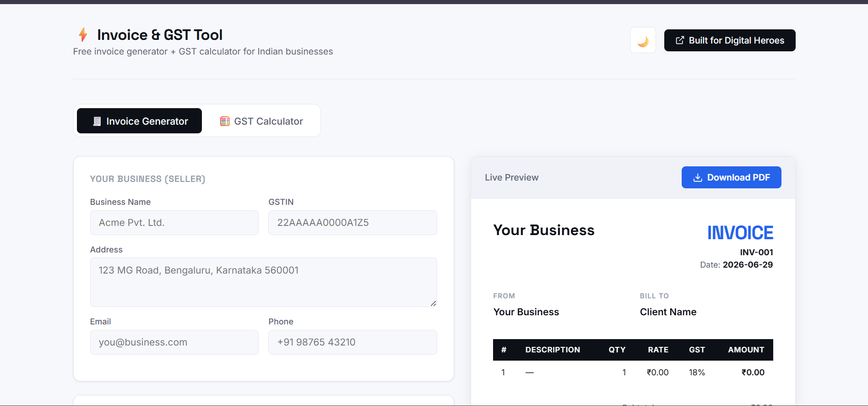Click the Invoice & GST Tool title
Image resolution: width=868 pixels, height=406 pixels.
point(160,35)
